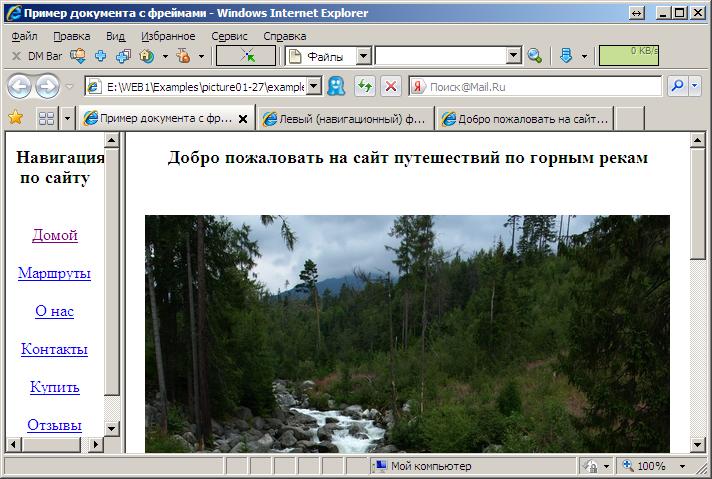Screen dimensions: 712x479
Task: Click main frame scrollbar up arrow
Action: pos(697,140)
